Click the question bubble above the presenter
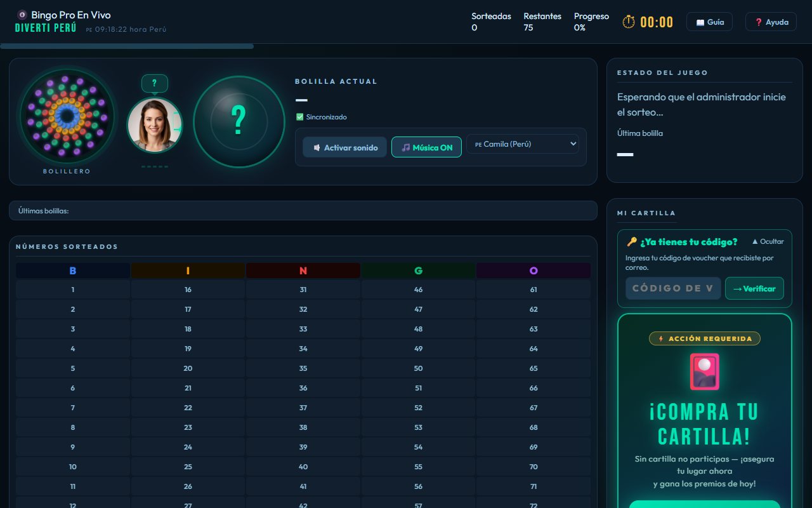812x508 pixels. tap(155, 83)
